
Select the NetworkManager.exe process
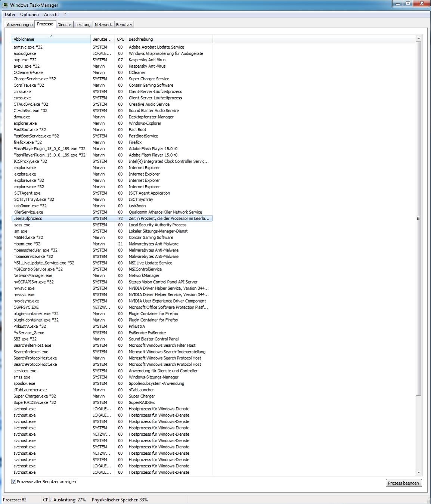coord(112,276)
